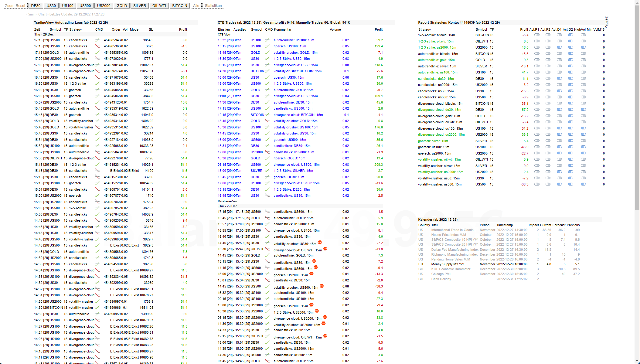The image size is (640, 364).
Task: Click green long arrow in goersch: GOLD open trade
Action: 267,158
